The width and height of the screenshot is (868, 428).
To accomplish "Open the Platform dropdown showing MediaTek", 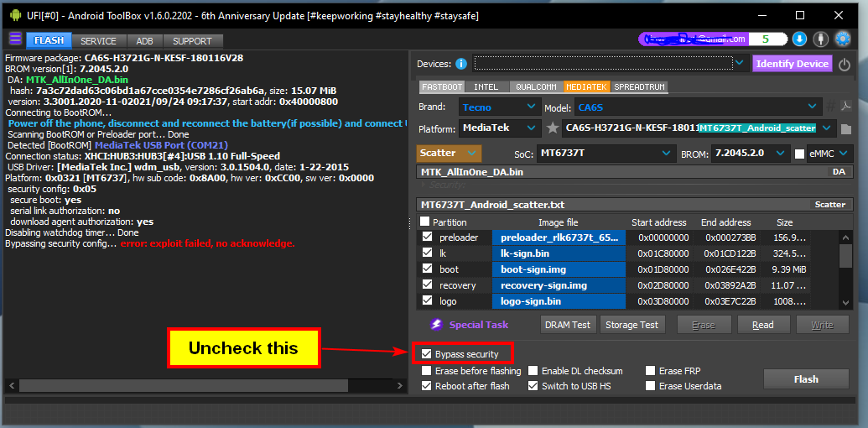I will 500,128.
